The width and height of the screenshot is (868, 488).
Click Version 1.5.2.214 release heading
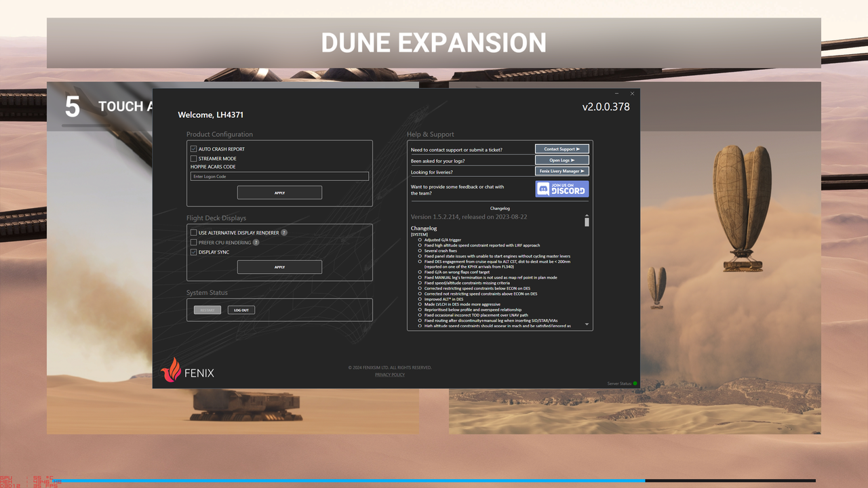point(469,217)
